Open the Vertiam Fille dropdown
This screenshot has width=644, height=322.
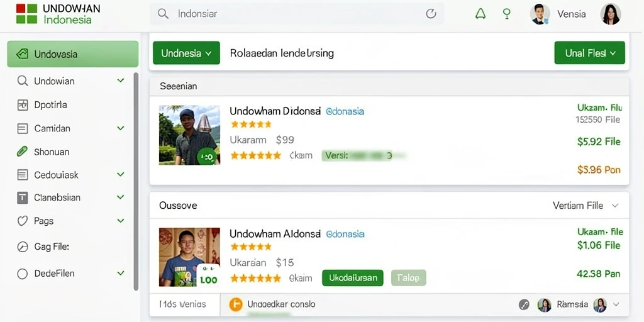pos(586,206)
